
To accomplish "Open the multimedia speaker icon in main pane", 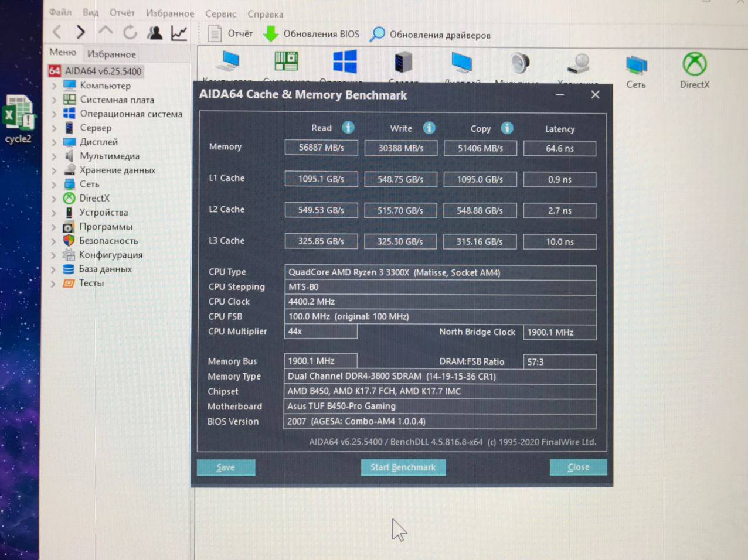I will click(x=520, y=63).
